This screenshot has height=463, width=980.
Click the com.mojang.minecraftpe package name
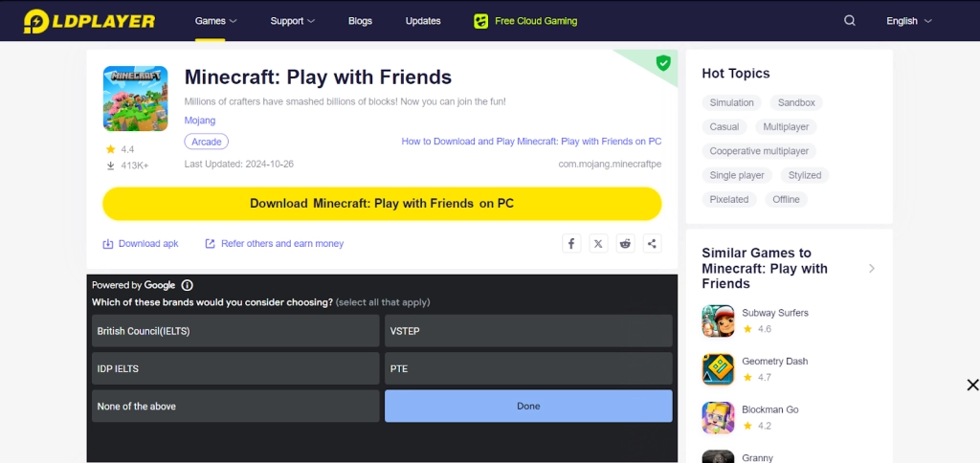[x=610, y=165]
